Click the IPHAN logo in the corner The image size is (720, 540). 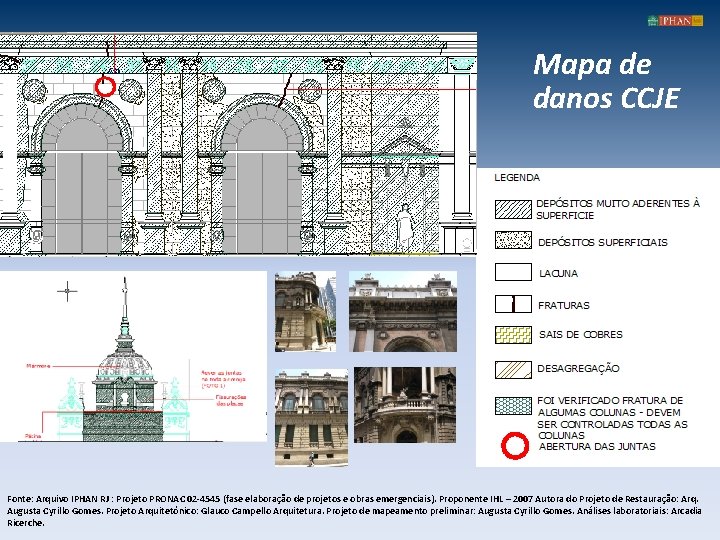[x=675, y=21]
